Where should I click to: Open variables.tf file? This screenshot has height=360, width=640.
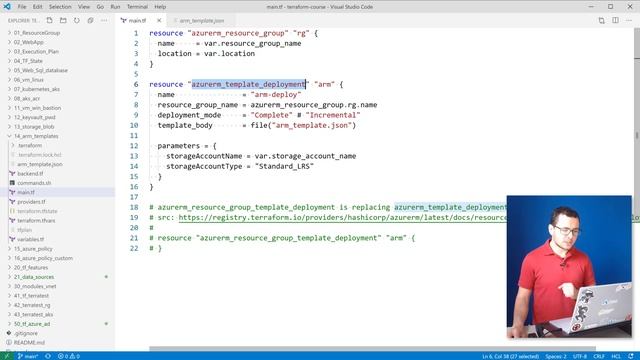coord(30,239)
